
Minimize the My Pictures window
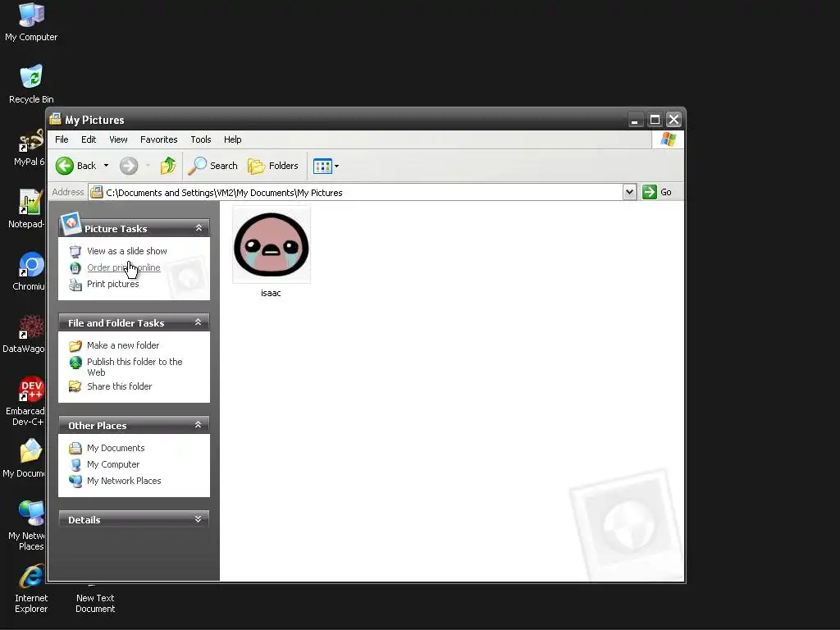click(635, 120)
